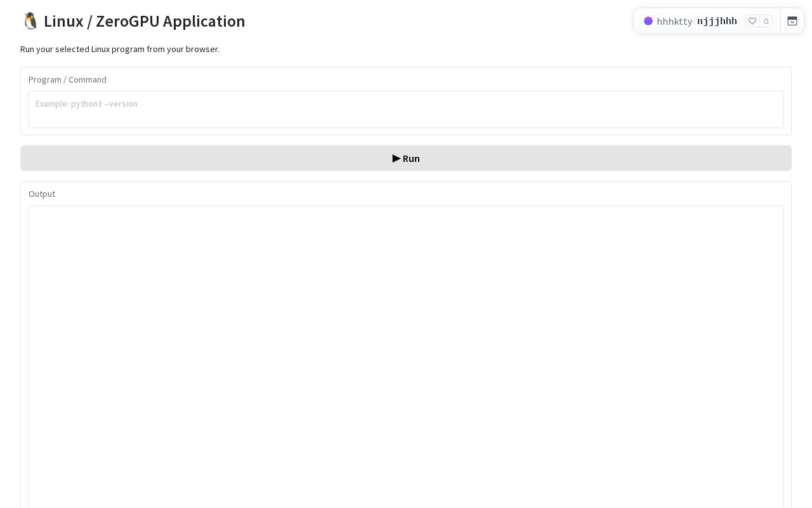Click the description text under the title
The image size is (812, 508).
(x=120, y=49)
